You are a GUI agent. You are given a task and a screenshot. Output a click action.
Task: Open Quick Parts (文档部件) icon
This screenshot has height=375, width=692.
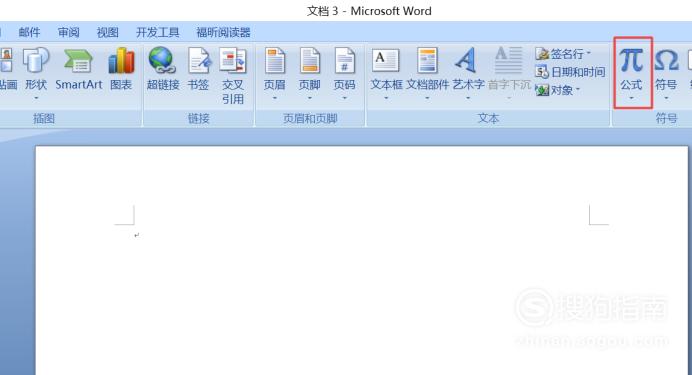[x=427, y=60]
